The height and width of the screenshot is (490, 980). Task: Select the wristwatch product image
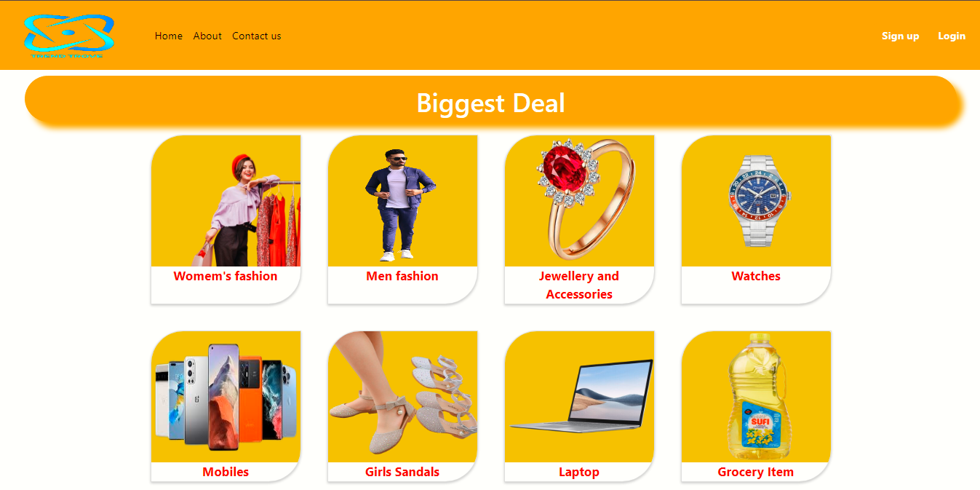tap(756, 201)
